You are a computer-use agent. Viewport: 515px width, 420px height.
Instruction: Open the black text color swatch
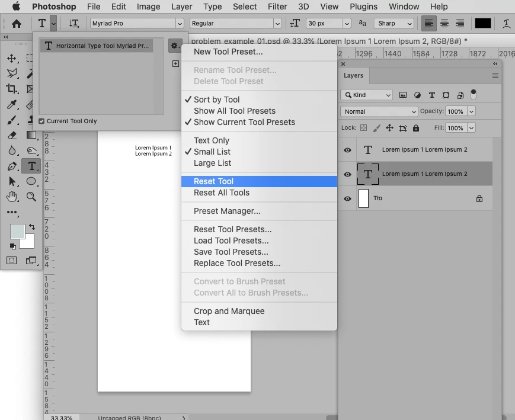pos(483,23)
